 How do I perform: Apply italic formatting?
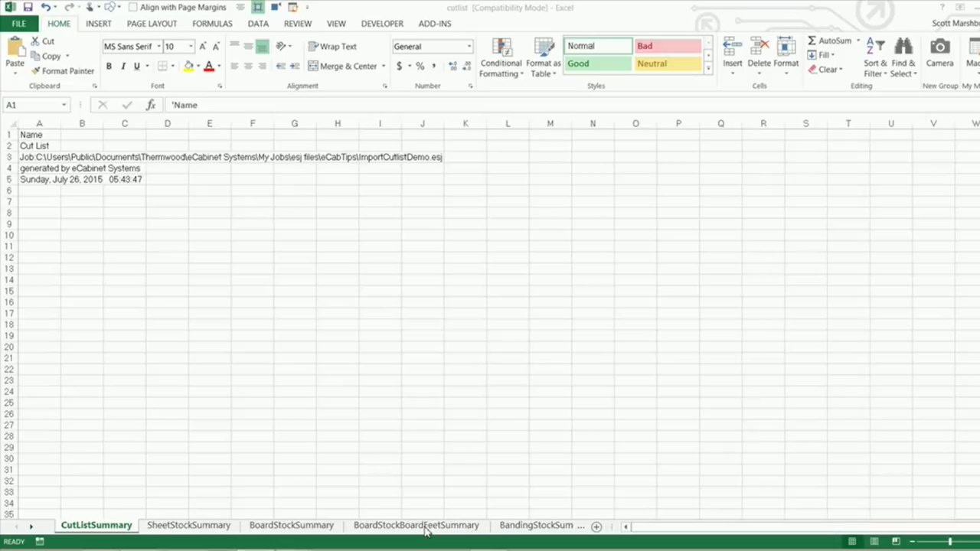pos(122,67)
